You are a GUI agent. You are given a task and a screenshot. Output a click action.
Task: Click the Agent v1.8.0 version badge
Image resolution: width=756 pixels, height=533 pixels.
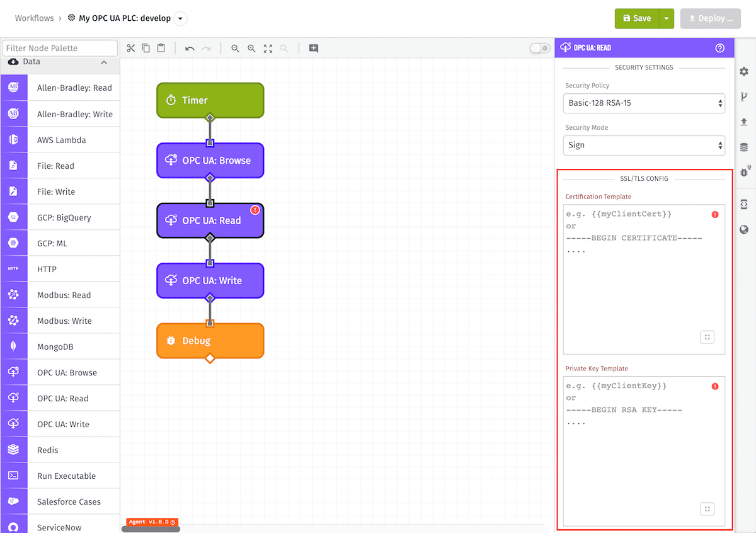pos(152,522)
